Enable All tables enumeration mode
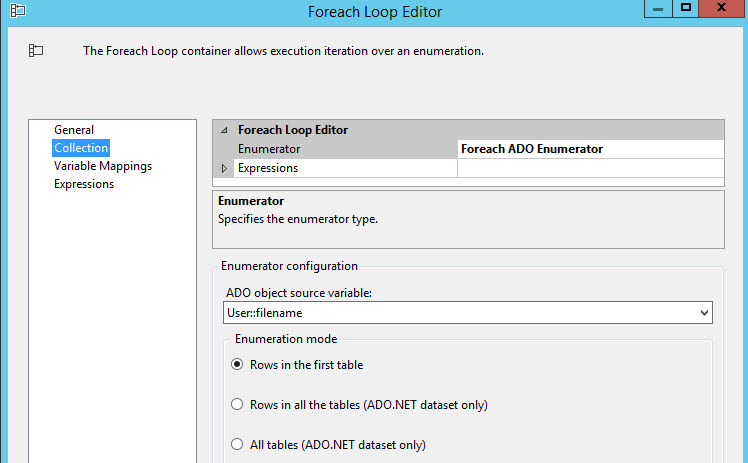748x463 pixels. click(237, 445)
